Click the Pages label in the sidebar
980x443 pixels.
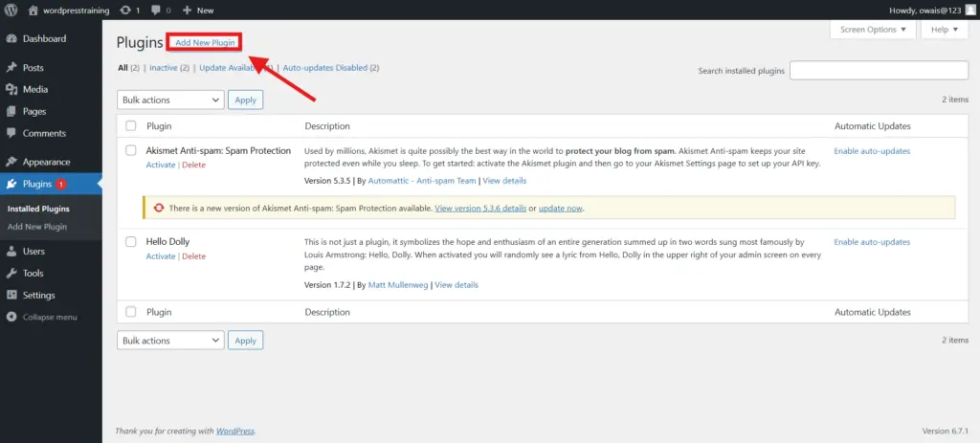tap(34, 111)
